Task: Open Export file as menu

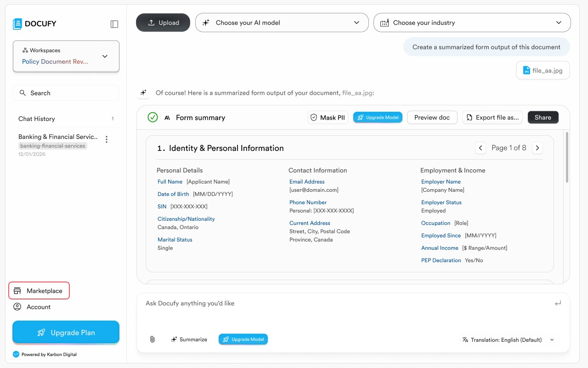Action: pos(492,117)
